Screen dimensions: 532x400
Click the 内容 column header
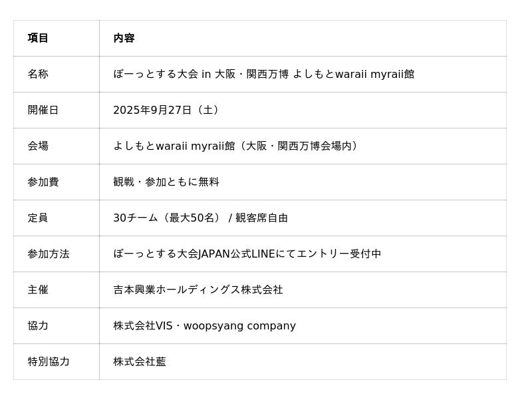(x=124, y=39)
